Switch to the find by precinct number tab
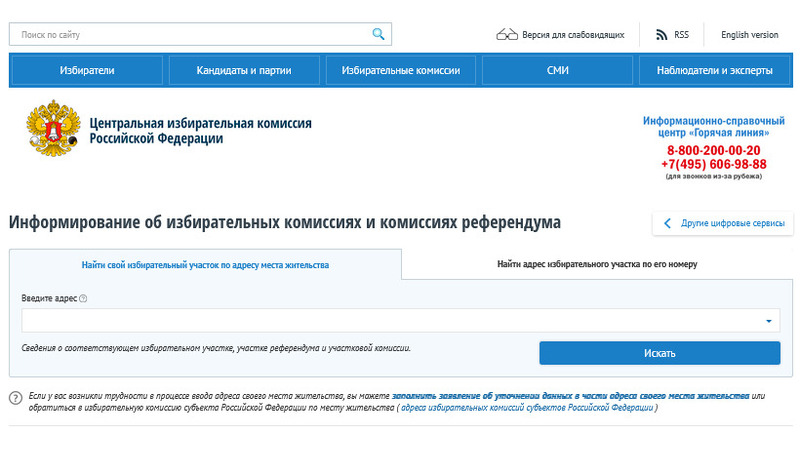The image size is (800, 470). pos(597,265)
